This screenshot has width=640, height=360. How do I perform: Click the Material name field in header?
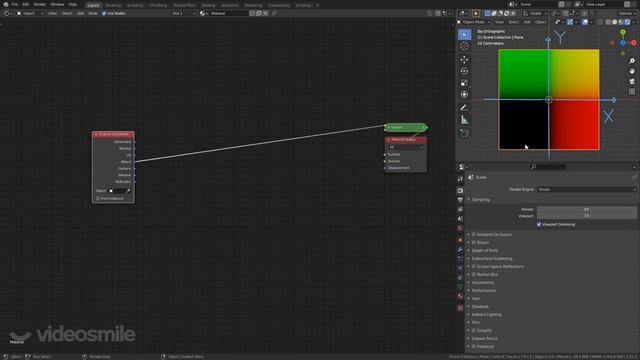228,13
